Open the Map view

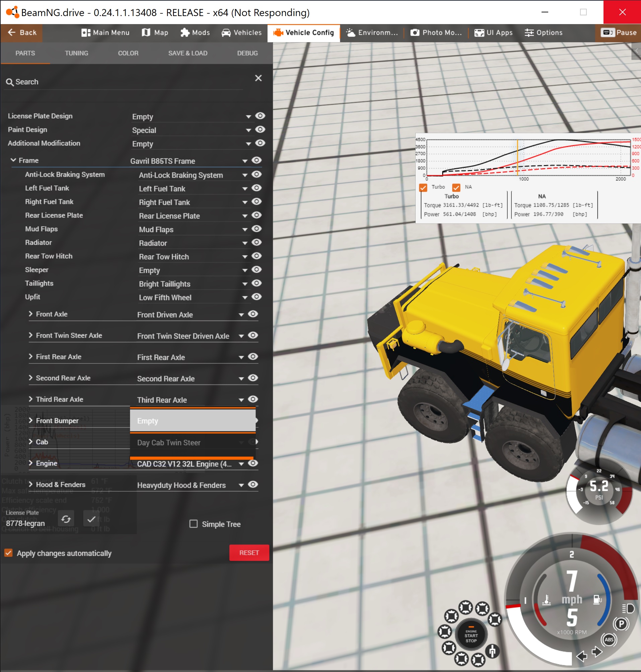(155, 32)
